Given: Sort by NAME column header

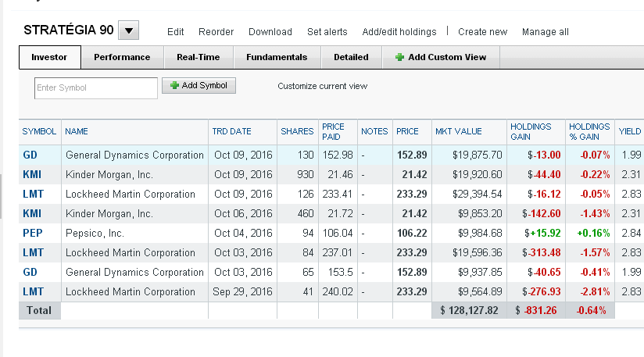Looking at the screenshot, I should click(x=77, y=131).
